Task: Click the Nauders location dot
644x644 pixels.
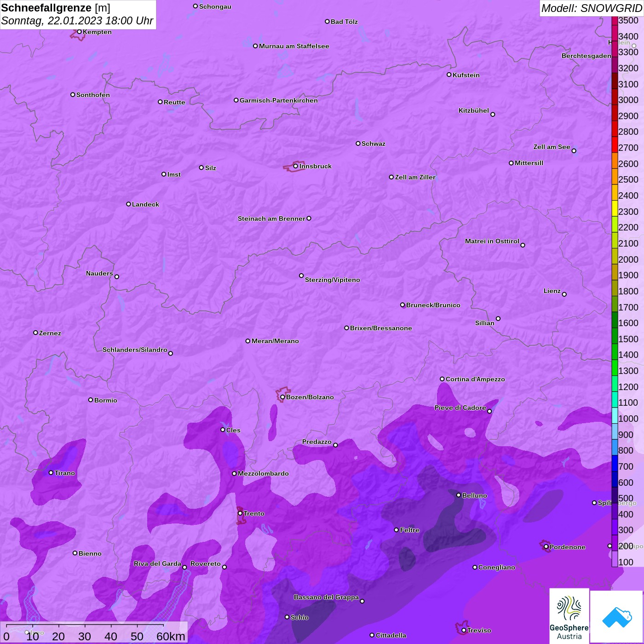Action: pos(117,277)
